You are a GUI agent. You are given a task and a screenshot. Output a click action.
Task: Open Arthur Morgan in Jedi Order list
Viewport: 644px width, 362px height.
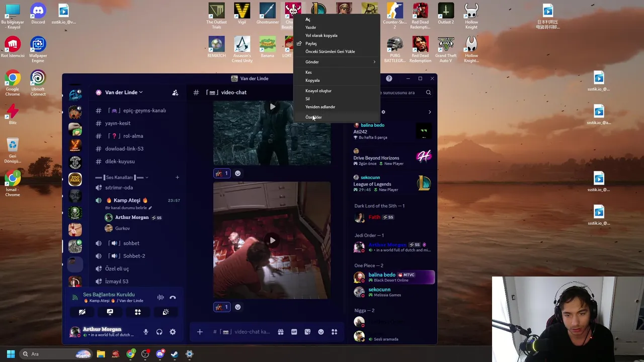393,247
